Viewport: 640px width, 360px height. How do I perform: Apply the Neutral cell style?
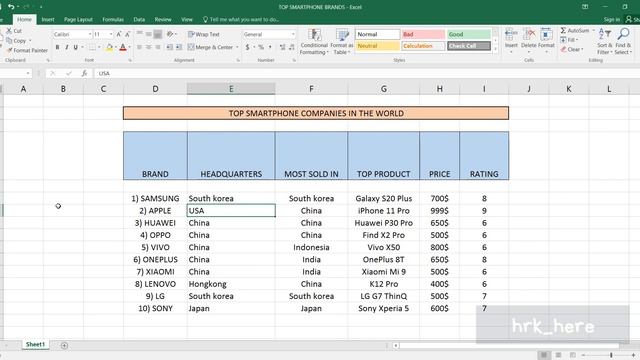click(x=378, y=46)
